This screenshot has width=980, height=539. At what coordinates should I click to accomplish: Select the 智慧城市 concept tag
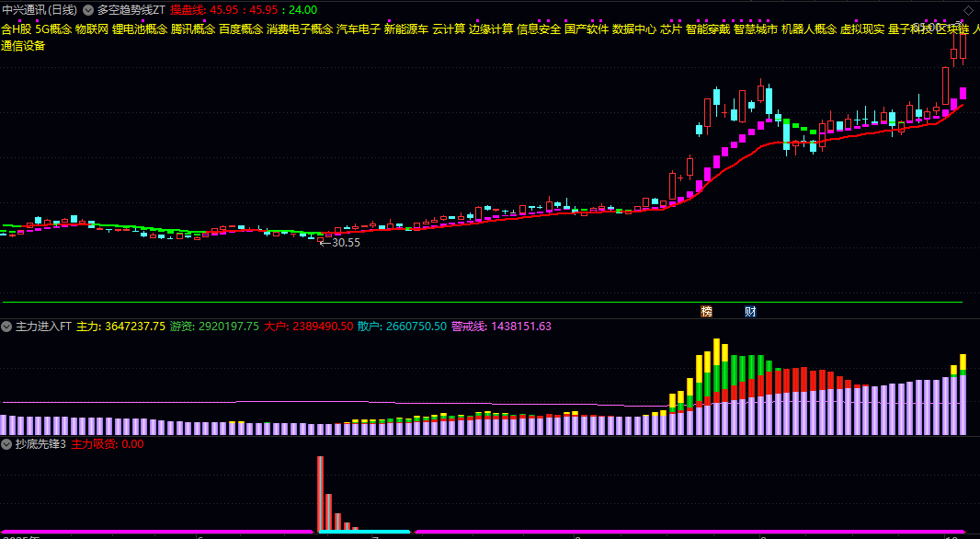pyautogui.click(x=756, y=29)
